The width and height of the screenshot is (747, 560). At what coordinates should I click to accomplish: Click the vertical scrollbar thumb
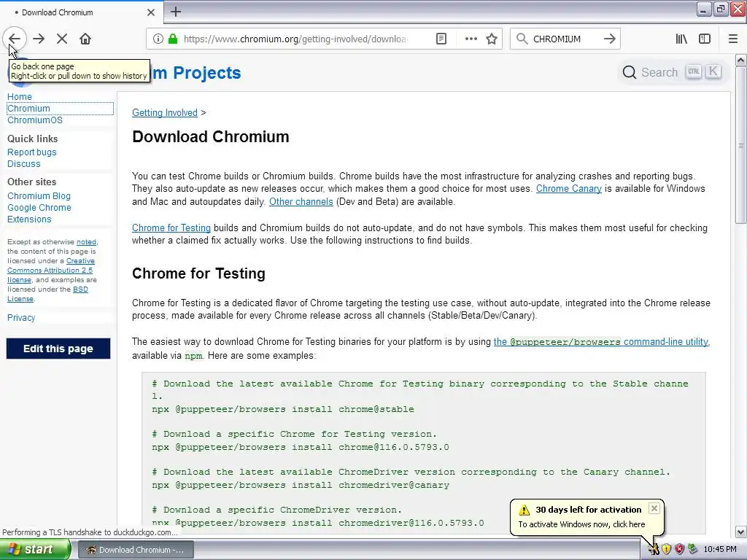pos(741,144)
